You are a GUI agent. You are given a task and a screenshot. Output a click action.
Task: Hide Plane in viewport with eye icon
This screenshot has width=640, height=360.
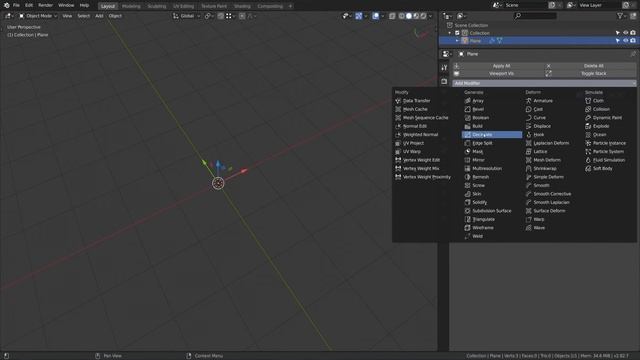tap(625, 41)
